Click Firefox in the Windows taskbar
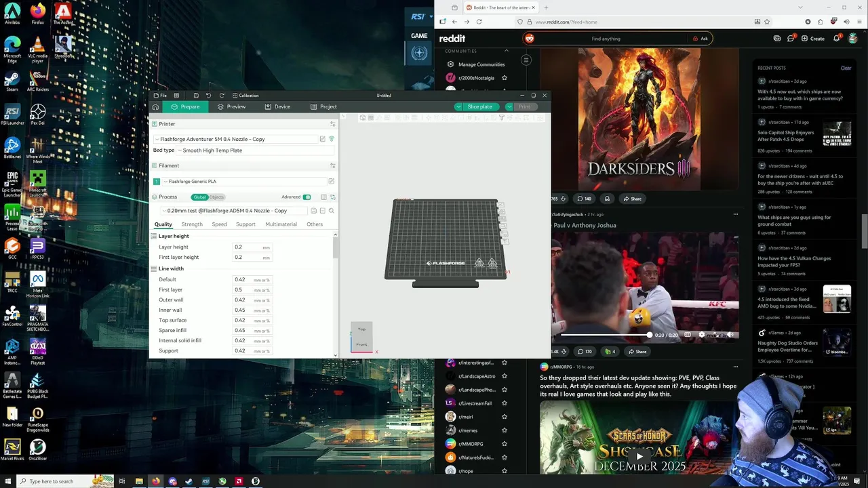This screenshot has width=868, height=488. [x=156, y=481]
